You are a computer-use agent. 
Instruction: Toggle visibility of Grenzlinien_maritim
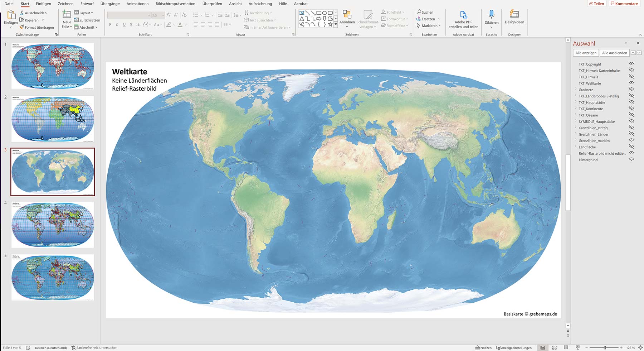point(631,140)
